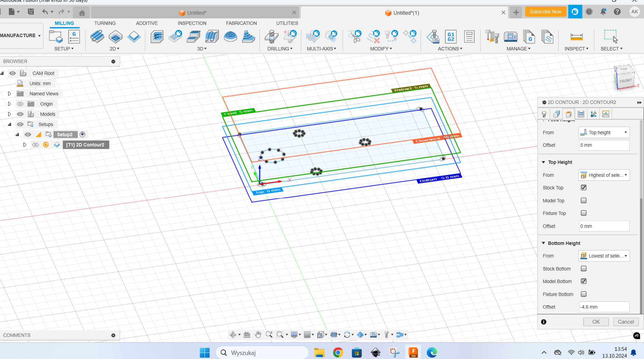The image size is (644, 359).
Task: Enable the Fixture Bottom checkbox
Action: (584, 294)
